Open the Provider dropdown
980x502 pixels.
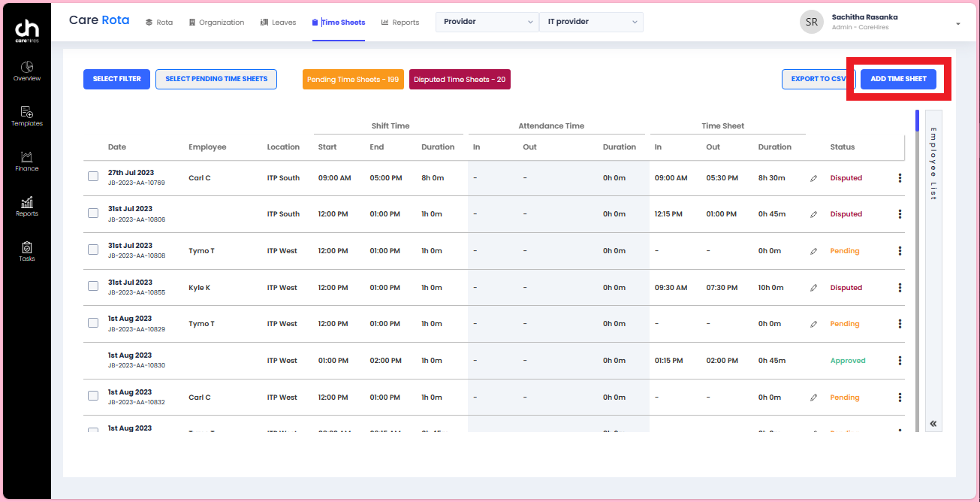pos(487,22)
